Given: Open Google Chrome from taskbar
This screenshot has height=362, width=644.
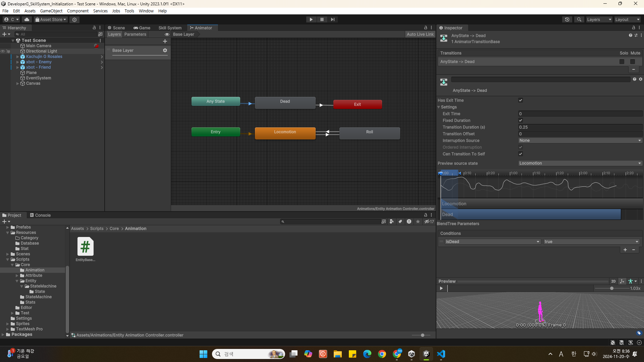Looking at the screenshot, I should 382,354.
